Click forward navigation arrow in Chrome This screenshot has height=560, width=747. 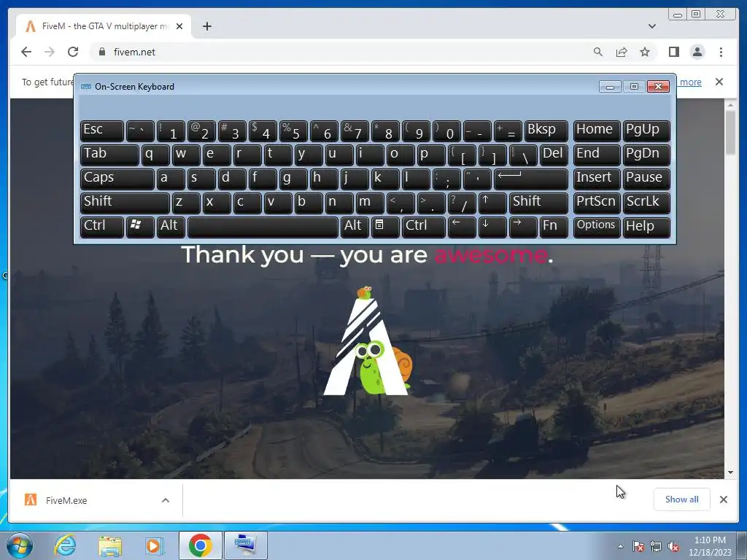pyautogui.click(x=50, y=52)
